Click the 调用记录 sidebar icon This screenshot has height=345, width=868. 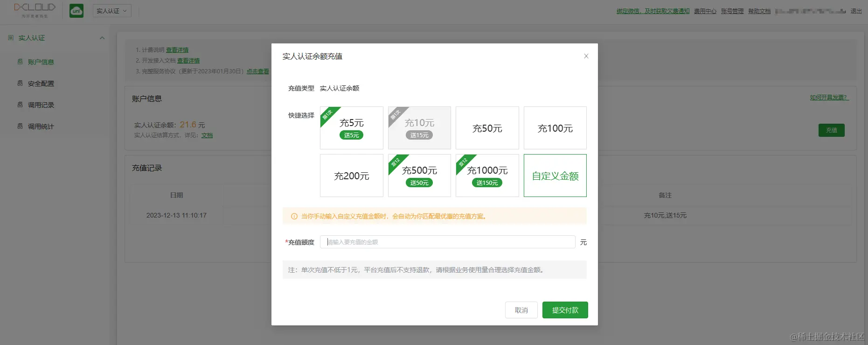tap(20, 105)
